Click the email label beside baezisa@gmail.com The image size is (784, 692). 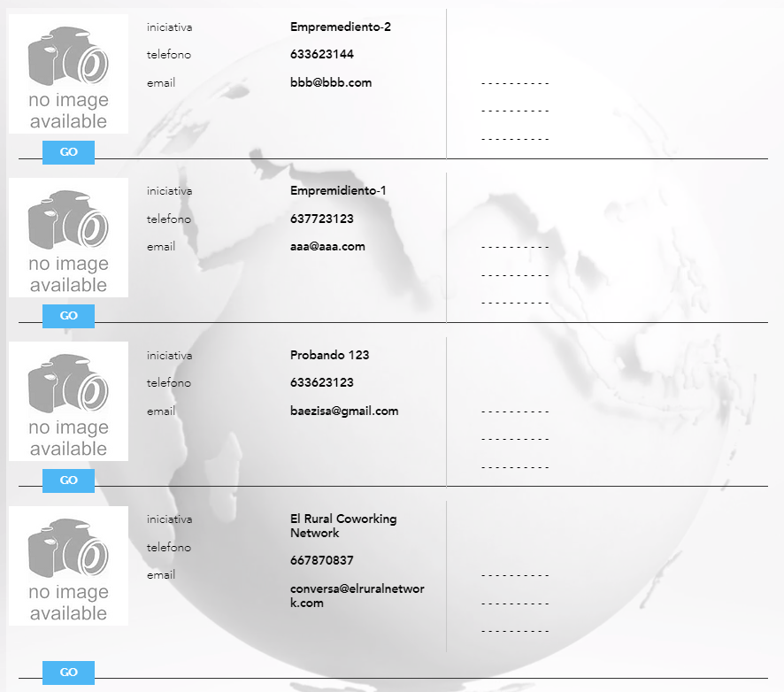point(161,411)
